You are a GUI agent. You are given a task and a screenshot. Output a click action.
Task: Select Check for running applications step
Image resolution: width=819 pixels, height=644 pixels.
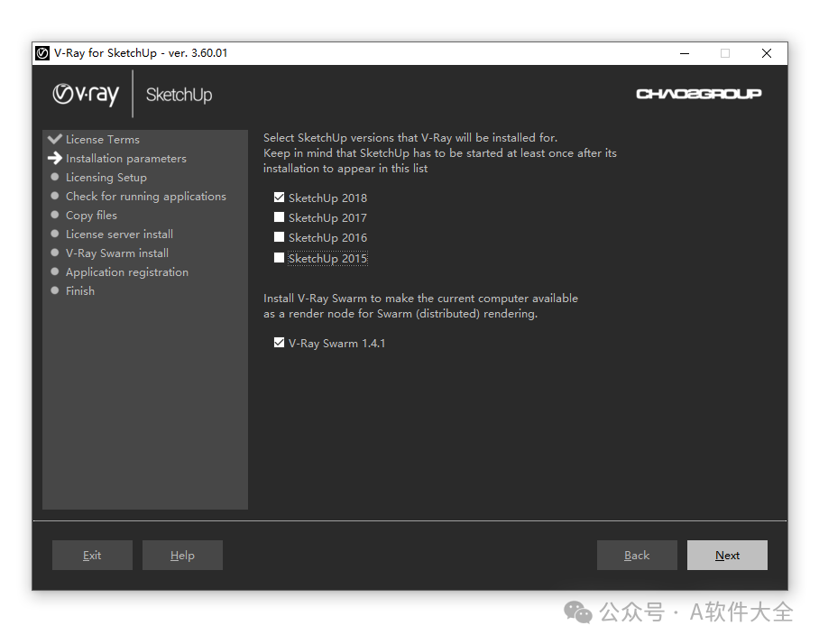[x=146, y=197]
